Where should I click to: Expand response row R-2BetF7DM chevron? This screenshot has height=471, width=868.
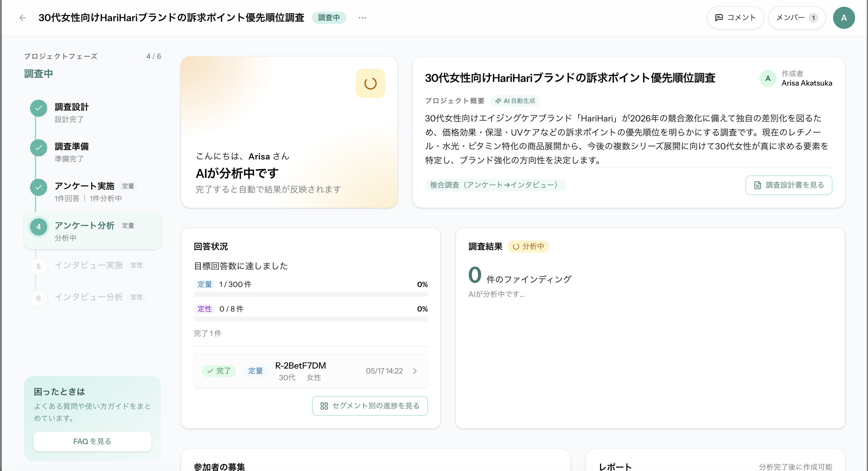[415, 371]
